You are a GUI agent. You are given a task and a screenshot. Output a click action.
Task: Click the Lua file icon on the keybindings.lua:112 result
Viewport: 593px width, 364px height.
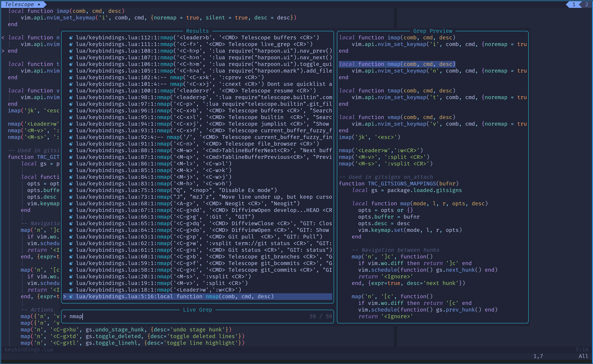click(x=71, y=38)
